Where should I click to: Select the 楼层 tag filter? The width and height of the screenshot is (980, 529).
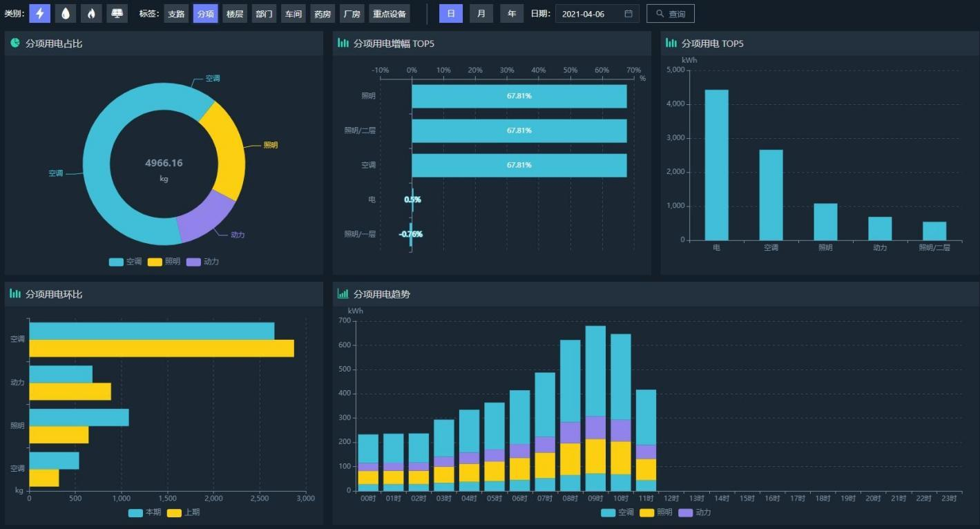coord(235,14)
